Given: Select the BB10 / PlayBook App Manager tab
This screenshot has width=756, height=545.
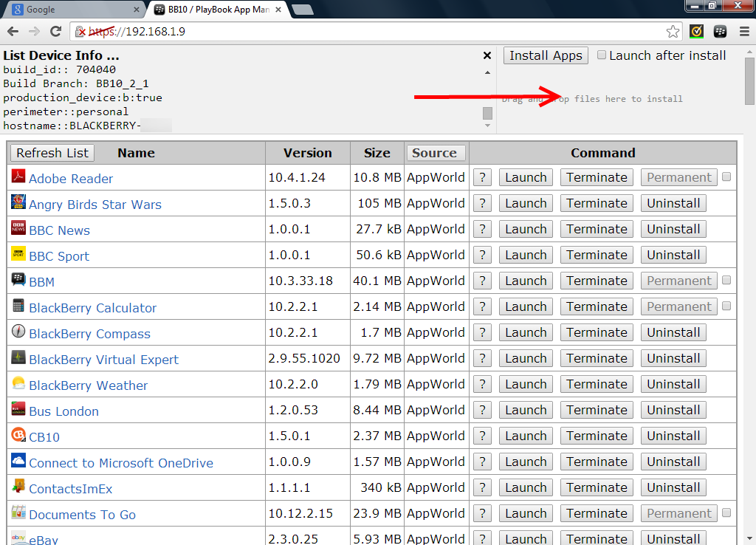Looking at the screenshot, I should click(x=218, y=10).
